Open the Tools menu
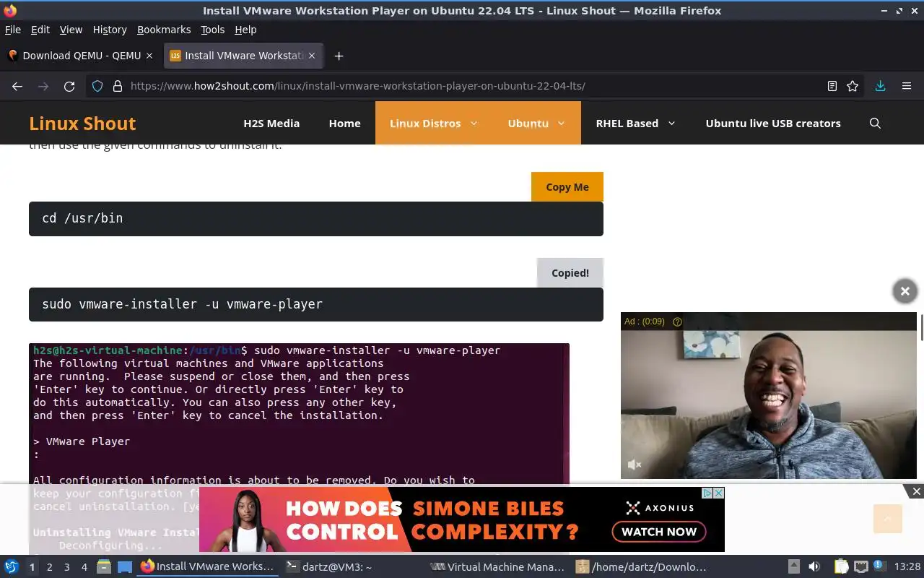924x578 pixels. pyautogui.click(x=213, y=30)
